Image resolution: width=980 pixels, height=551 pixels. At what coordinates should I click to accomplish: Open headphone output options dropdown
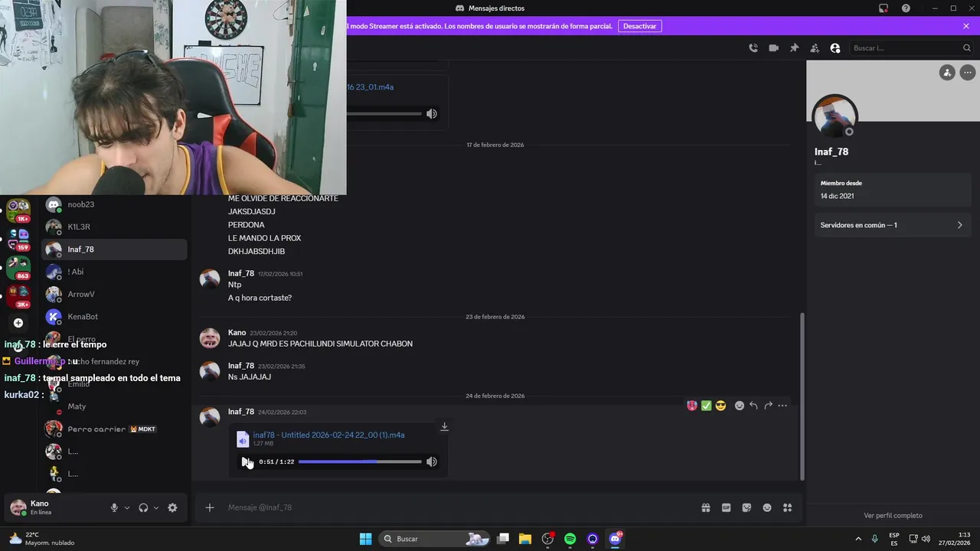(x=156, y=507)
